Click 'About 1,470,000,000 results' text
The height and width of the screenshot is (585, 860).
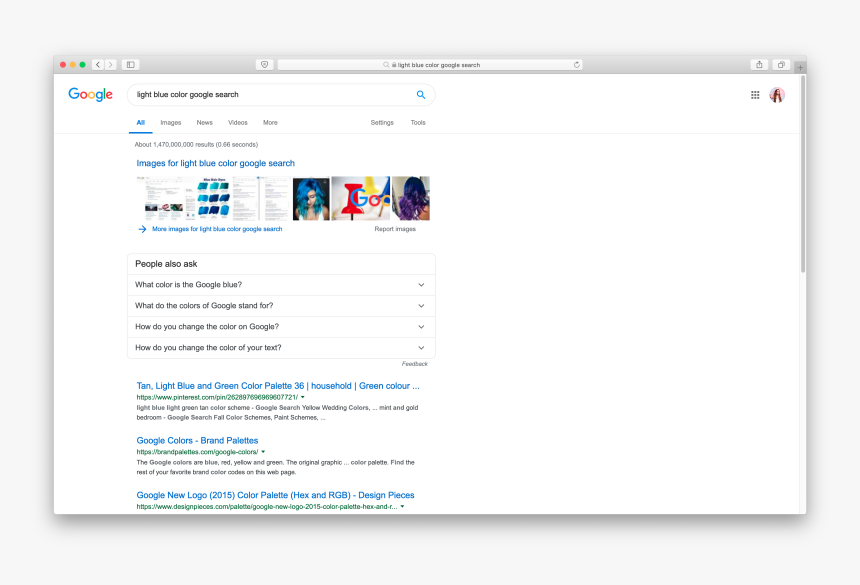(196, 145)
